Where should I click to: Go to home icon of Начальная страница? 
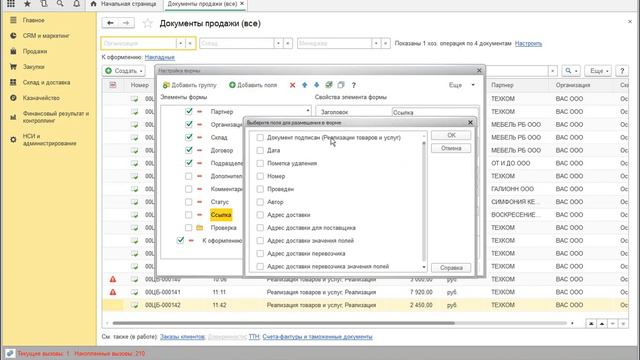click(x=93, y=4)
